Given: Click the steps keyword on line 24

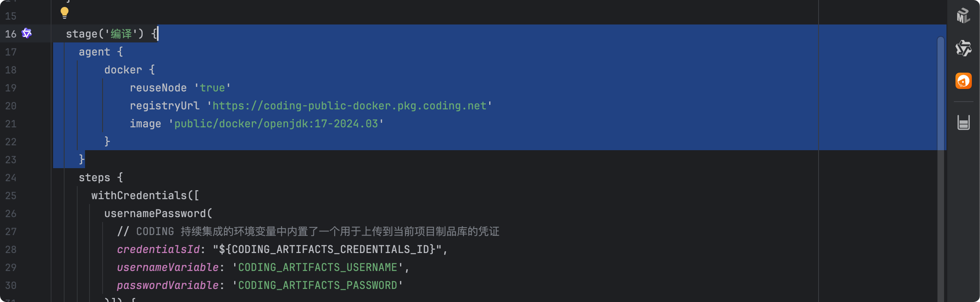Looking at the screenshot, I should pos(94,178).
